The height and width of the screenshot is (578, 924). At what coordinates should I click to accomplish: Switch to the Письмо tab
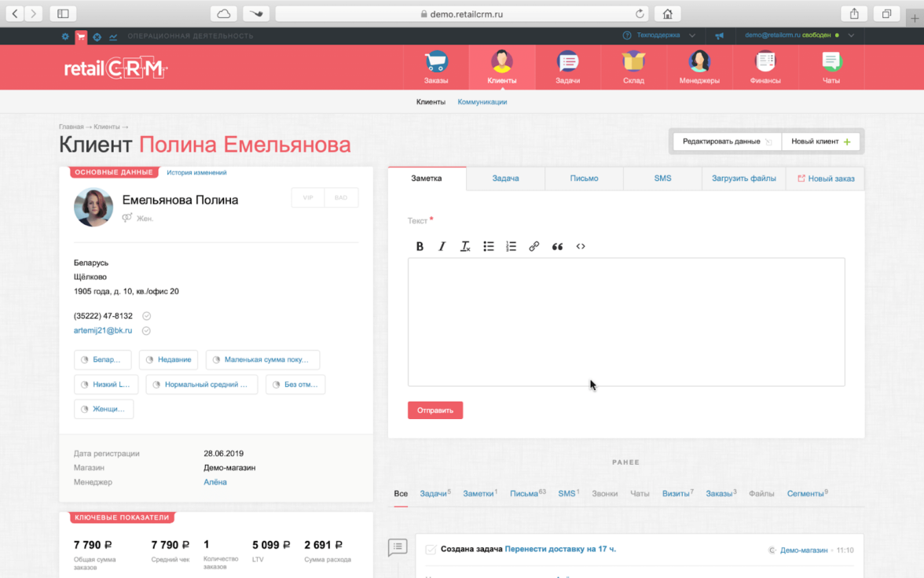click(584, 178)
